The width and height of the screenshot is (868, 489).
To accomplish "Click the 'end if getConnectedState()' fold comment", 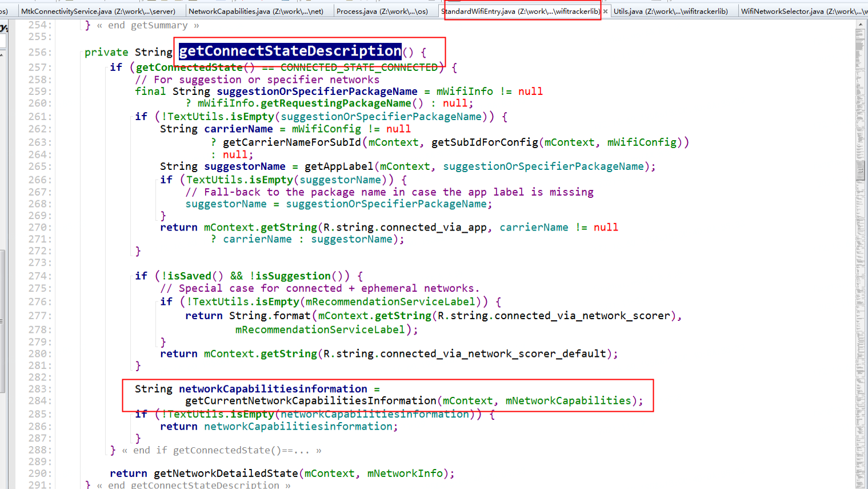I will 222,451.
